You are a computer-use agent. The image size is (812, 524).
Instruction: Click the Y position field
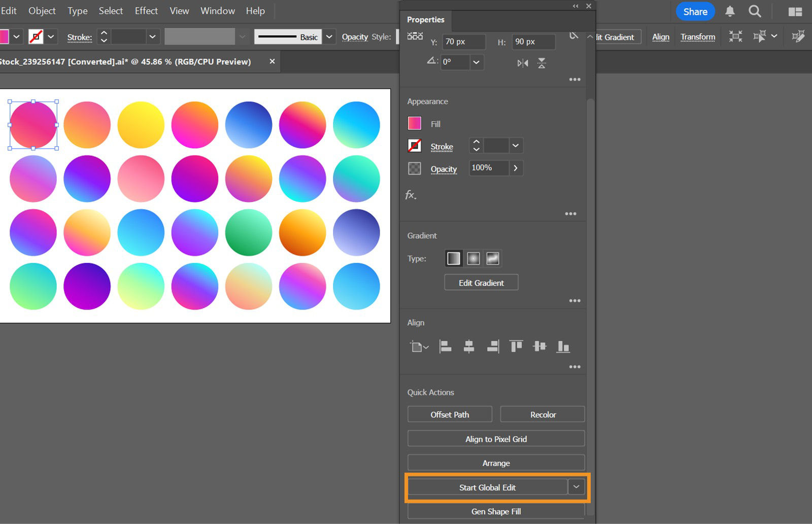coord(464,42)
